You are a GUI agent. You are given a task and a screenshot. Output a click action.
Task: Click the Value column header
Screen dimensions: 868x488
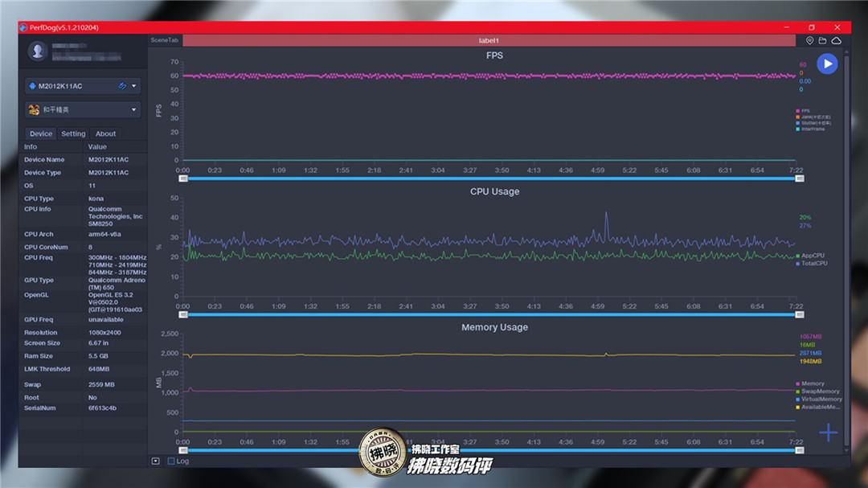[97, 147]
